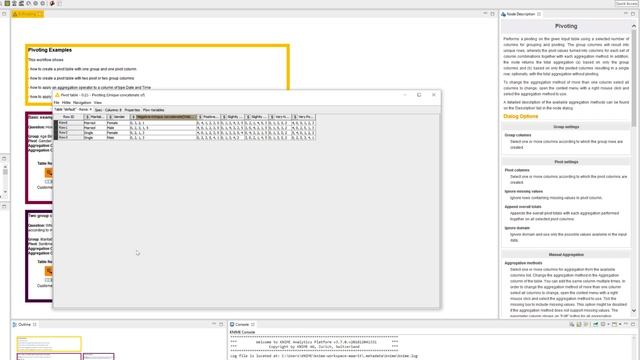The image size is (640, 360).
Task: Click the Positive column header
Action: [209, 117]
